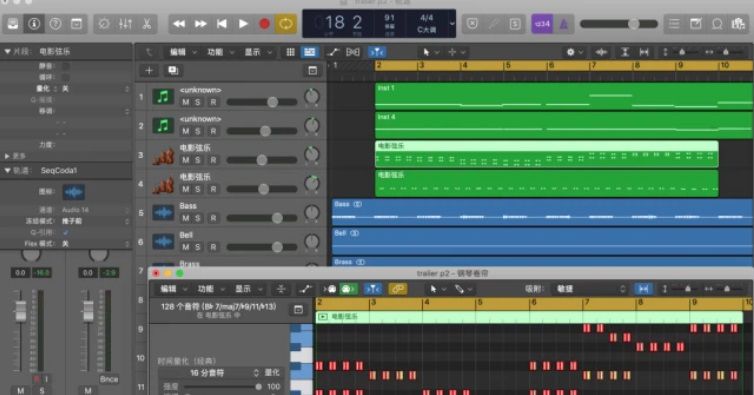The height and width of the screenshot is (395, 754).
Task: Toggle the Solo S button in control bar
Action: pos(515,24)
